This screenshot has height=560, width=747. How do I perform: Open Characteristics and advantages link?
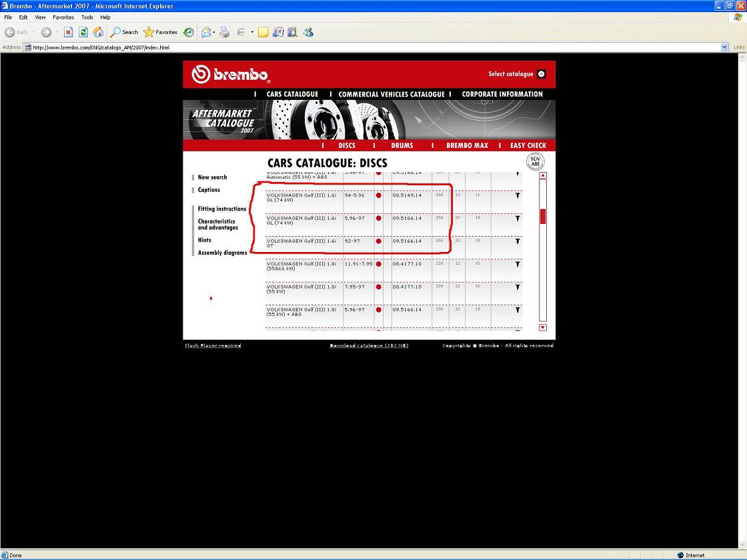217,224
